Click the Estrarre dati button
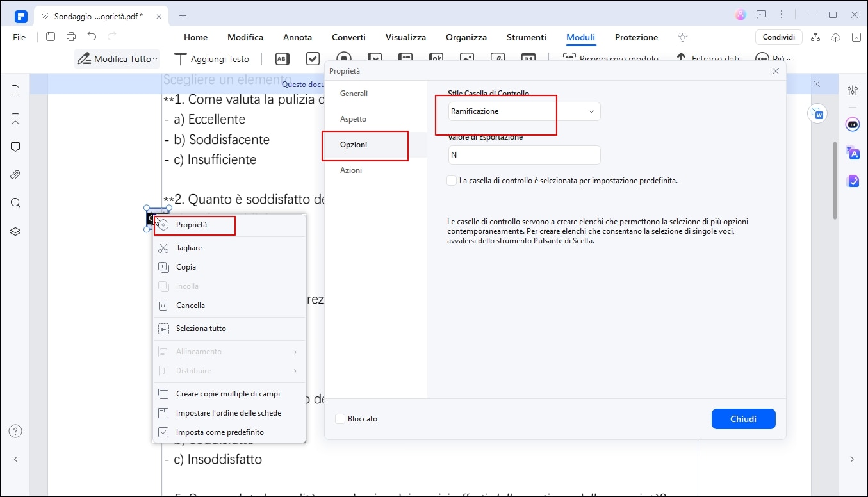This screenshot has width=868, height=497. [x=708, y=59]
